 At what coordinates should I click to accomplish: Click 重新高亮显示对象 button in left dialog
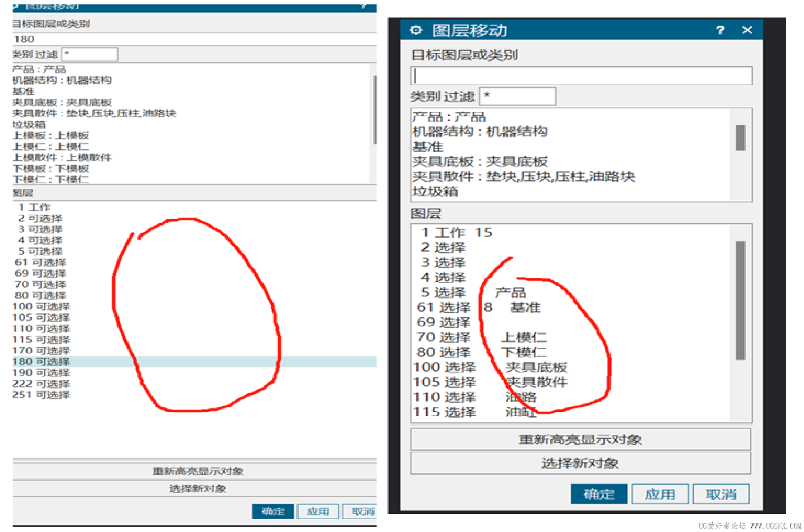[x=195, y=471]
